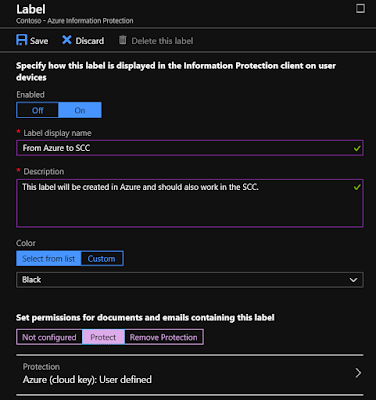Open the Black color dropdown
The height and width of the screenshot is (400, 376).
[x=190, y=280]
